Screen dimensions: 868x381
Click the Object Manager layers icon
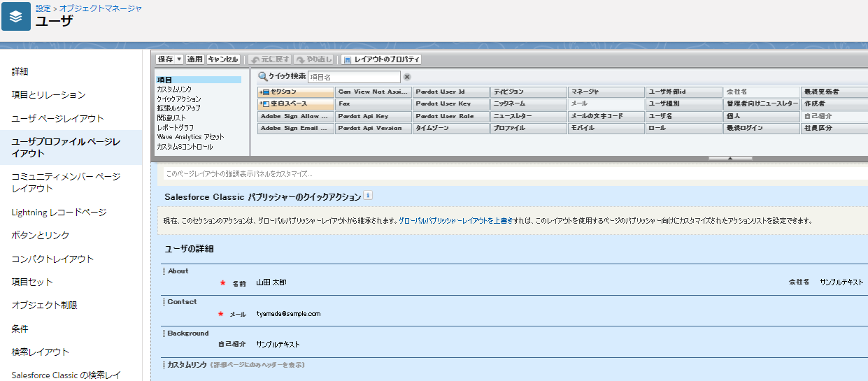click(x=16, y=17)
